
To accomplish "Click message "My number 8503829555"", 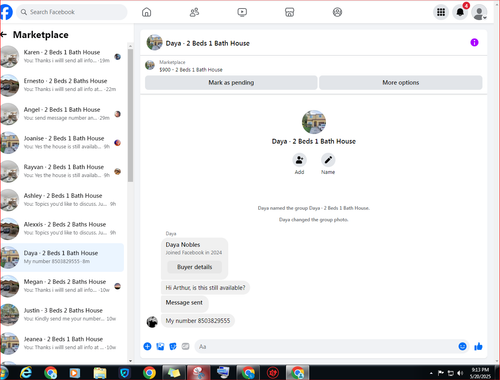I will (198, 321).
